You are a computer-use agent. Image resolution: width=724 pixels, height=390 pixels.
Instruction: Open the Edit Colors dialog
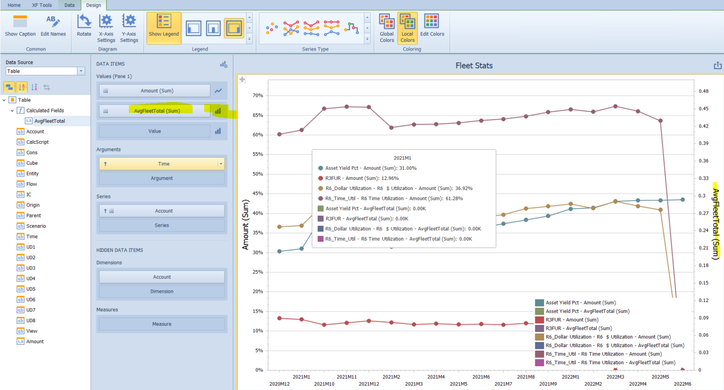(432, 26)
